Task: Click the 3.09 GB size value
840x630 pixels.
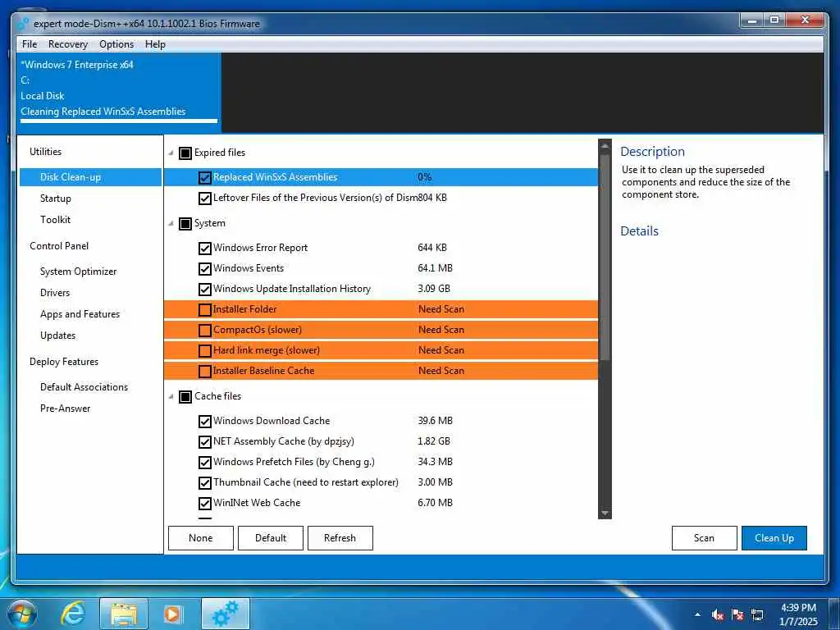Action: (x=434, y=289)
